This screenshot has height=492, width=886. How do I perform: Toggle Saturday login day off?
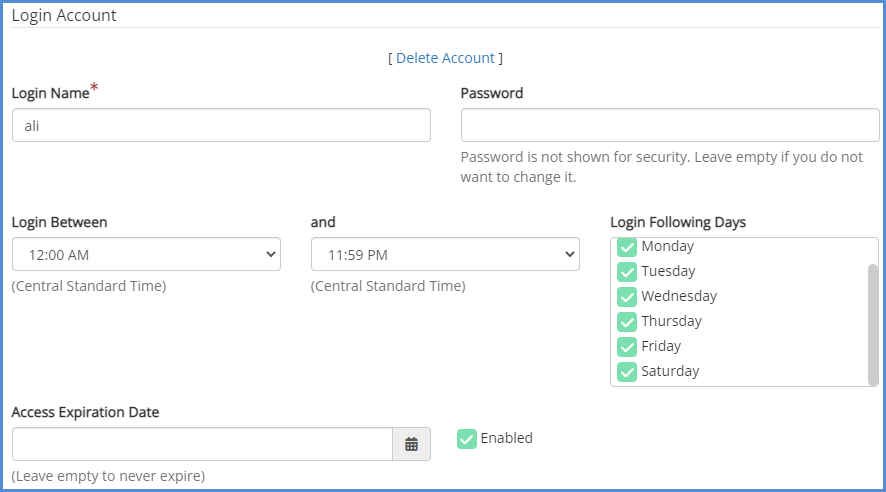(627, 372)
